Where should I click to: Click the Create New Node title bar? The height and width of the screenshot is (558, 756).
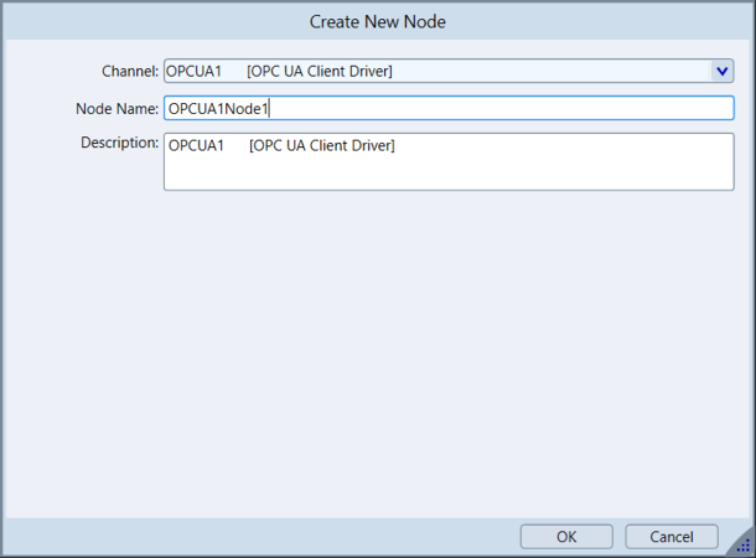click(x=377, y=22)
